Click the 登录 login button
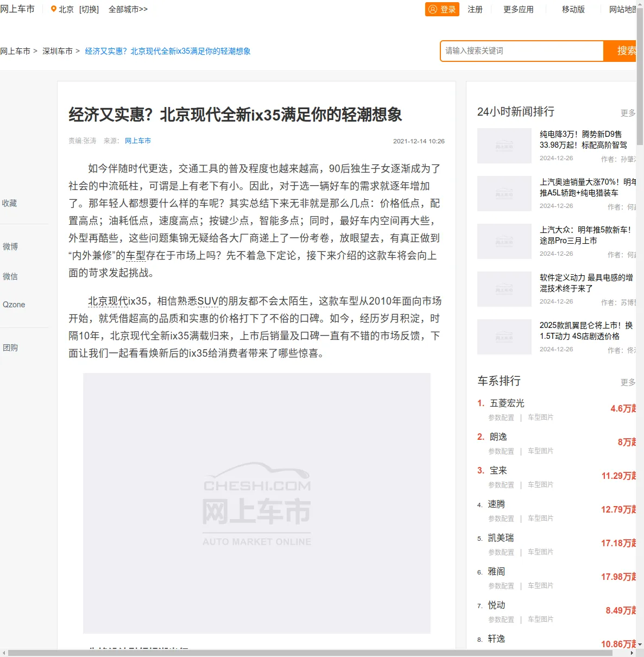 (x=442, y=9)
